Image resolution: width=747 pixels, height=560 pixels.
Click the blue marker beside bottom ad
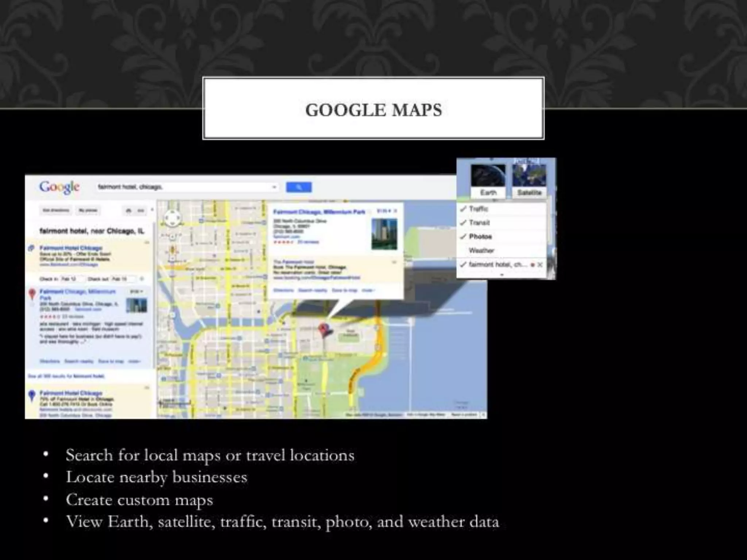(32, 396)
